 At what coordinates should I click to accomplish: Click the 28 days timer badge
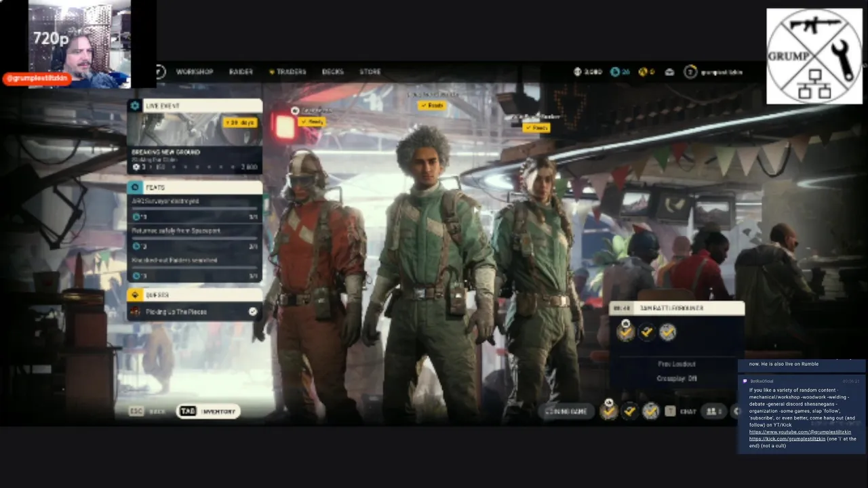240,123
